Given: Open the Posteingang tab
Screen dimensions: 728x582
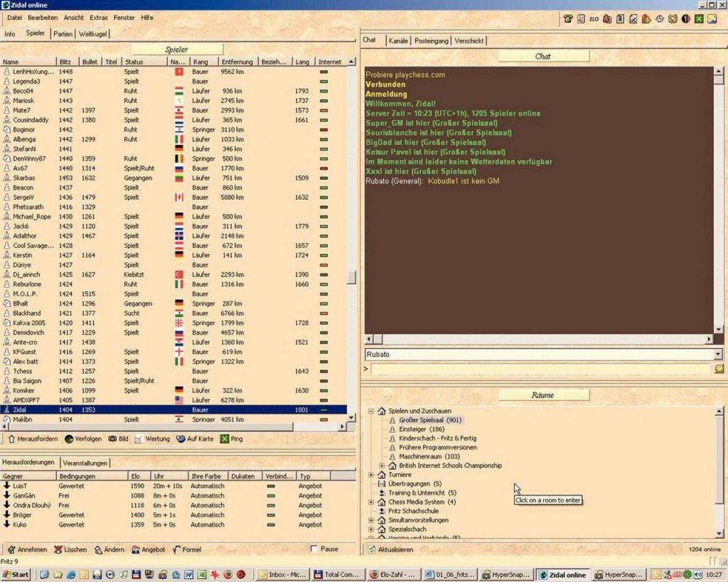Looking at the screenshot, I should click(x=431, y=41).
